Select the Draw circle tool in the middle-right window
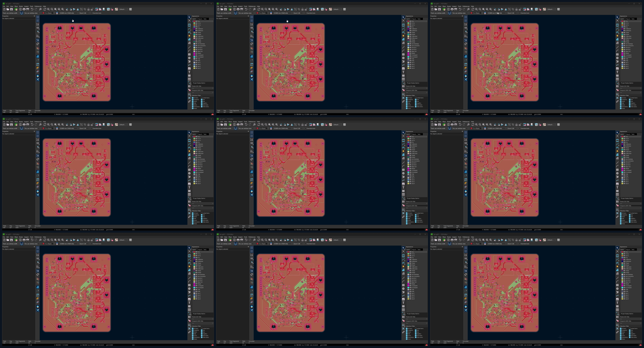Image resolution: width=644 pixels, height=348 pixels. (x=617, y=173)
